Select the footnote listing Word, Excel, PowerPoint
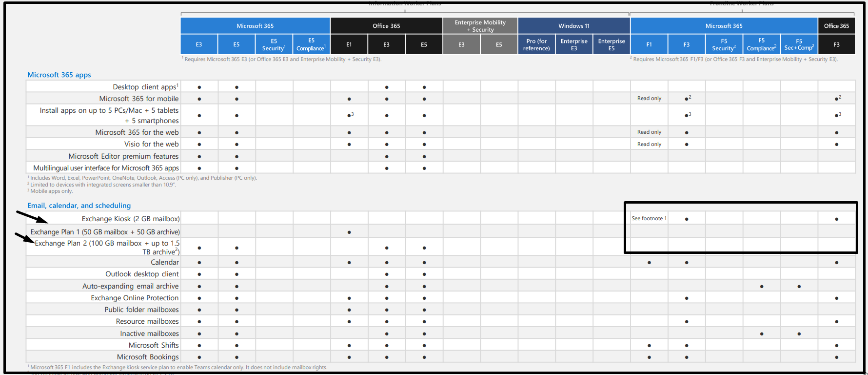Viewport: 868px width, 375px height. pyautogui.click(x=142, y=178)
